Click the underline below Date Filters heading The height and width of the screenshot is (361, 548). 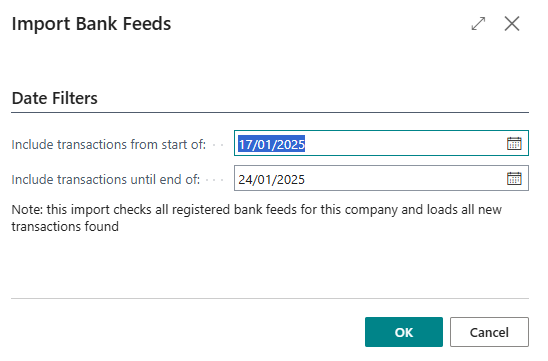click(270, 113)
